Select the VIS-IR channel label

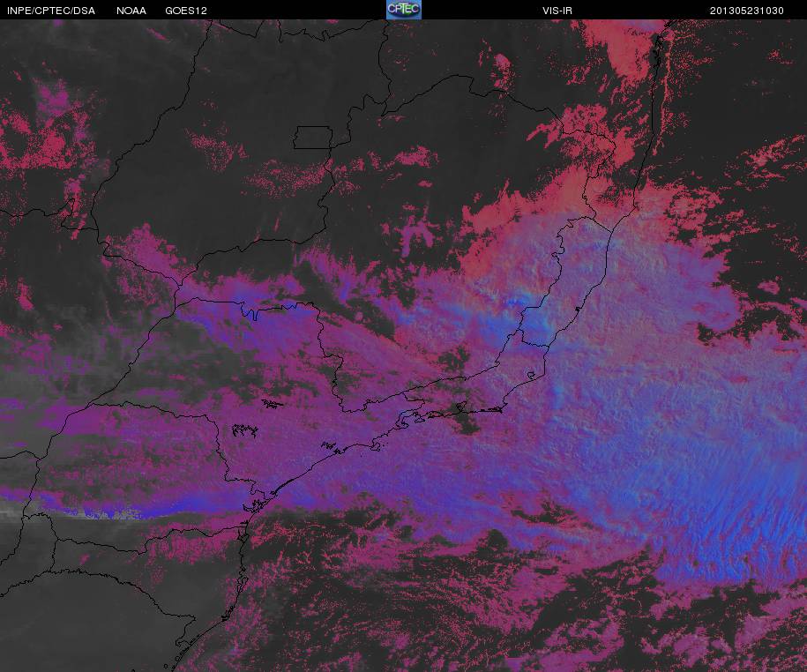click(x=557, y=11)
